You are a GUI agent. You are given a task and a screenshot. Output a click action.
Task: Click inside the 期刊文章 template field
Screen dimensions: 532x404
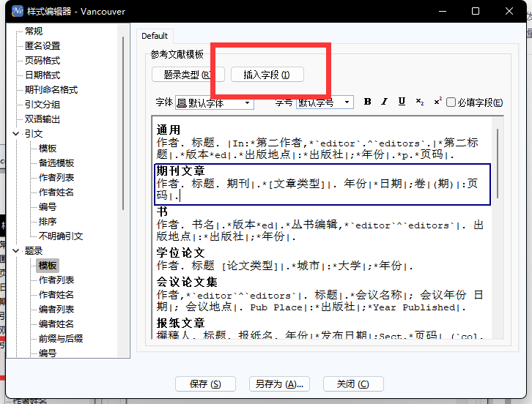[x=322, y=184]
